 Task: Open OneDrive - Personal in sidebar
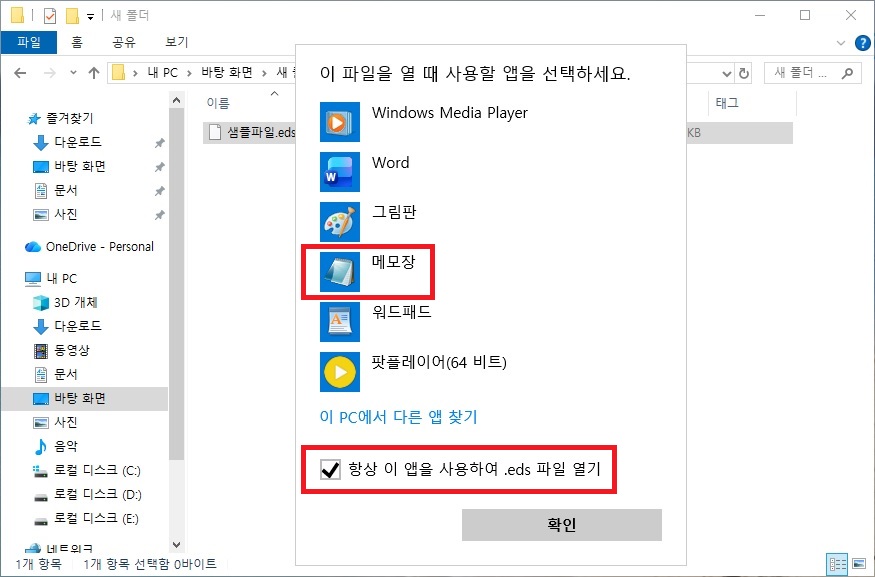click(99, 247)
